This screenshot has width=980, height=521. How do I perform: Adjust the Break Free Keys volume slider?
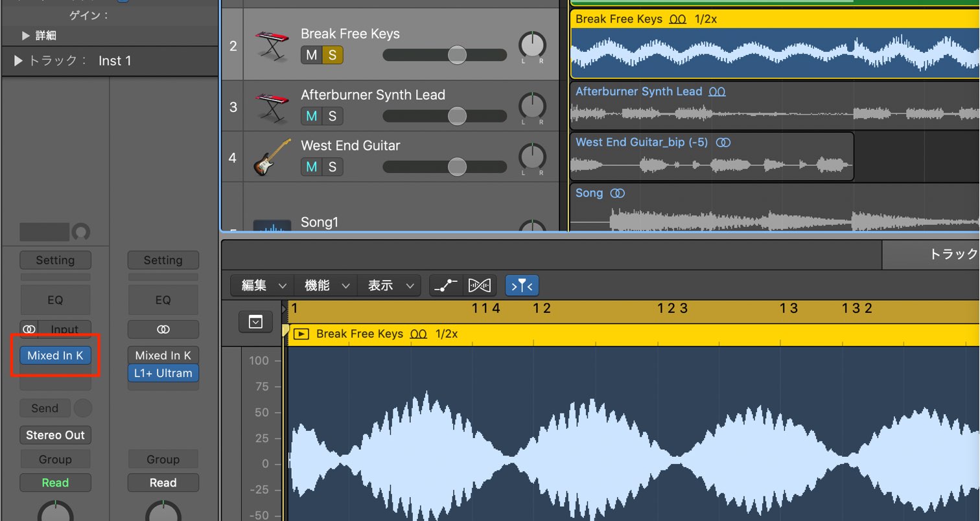coord(457,55)
